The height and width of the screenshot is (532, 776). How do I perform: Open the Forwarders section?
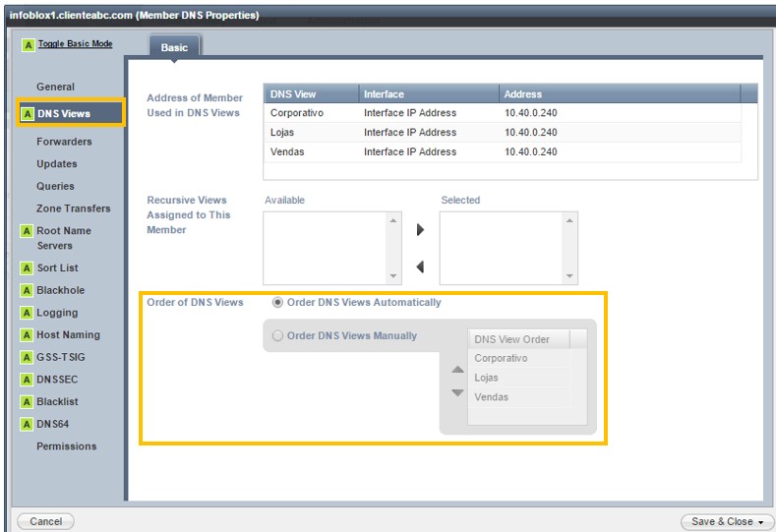pyautogui.click(x=64, y=142)
